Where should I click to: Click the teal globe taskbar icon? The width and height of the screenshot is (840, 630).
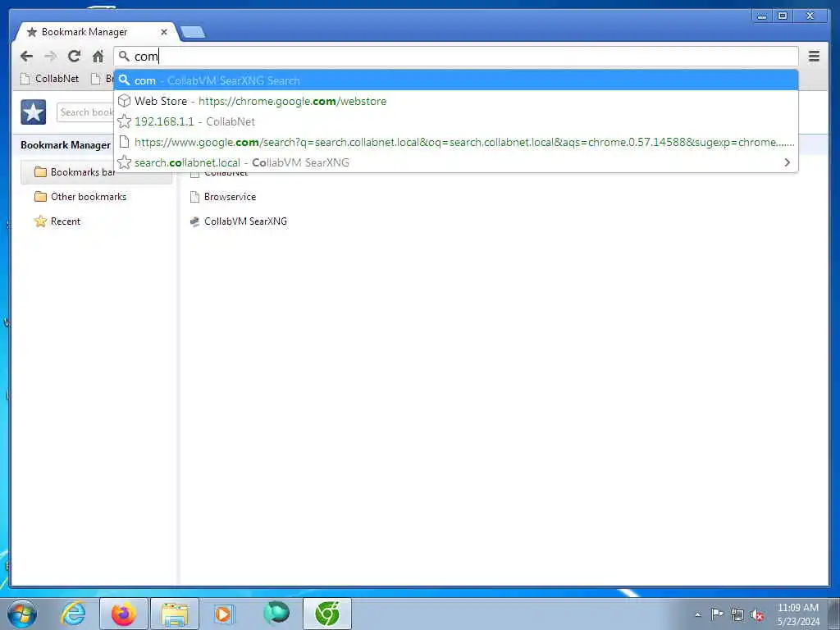click(276, 613)
